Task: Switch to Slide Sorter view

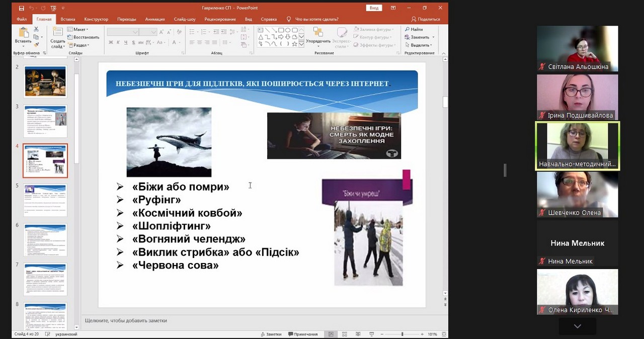Action: [x=344, y=334]
